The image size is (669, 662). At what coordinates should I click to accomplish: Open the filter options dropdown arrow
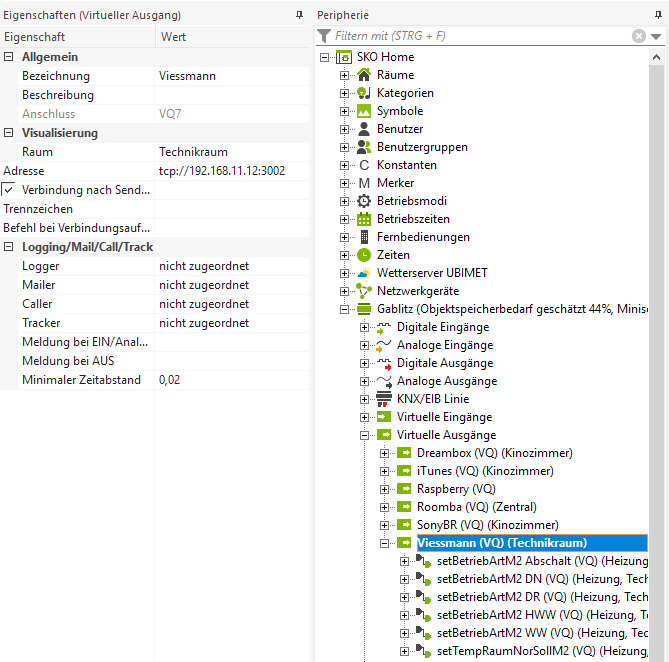click(656, 37)
